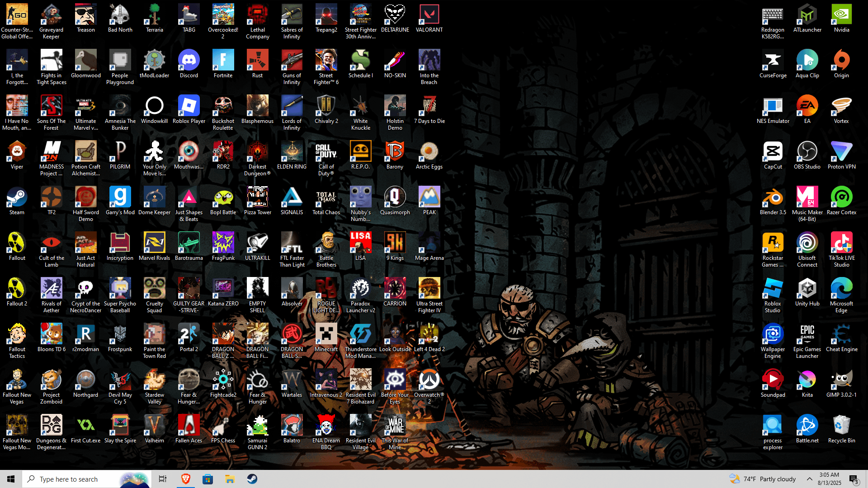The width and height of the screenshot is (868, 488).
Task: Select the Garry's Mod icon
Action: click(x=120, y=201)
